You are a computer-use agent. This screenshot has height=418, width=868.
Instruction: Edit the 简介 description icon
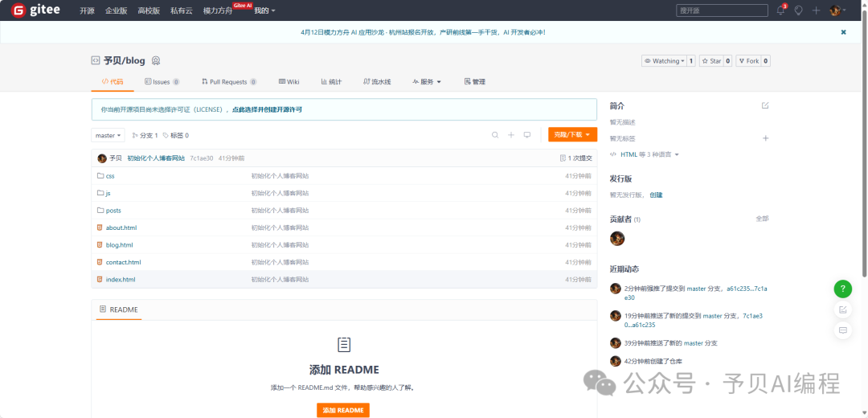(765, 105)
